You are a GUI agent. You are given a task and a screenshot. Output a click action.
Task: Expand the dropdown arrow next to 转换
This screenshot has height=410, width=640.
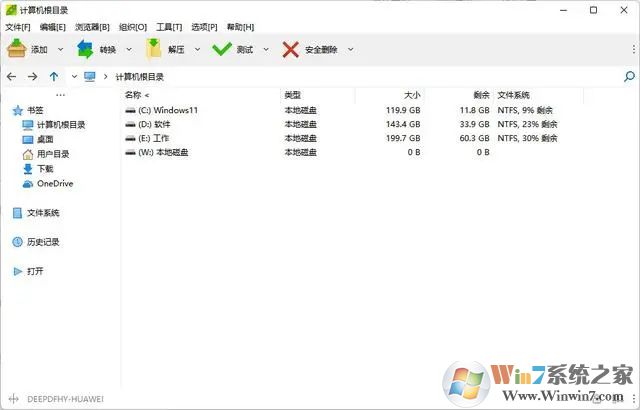129,49
